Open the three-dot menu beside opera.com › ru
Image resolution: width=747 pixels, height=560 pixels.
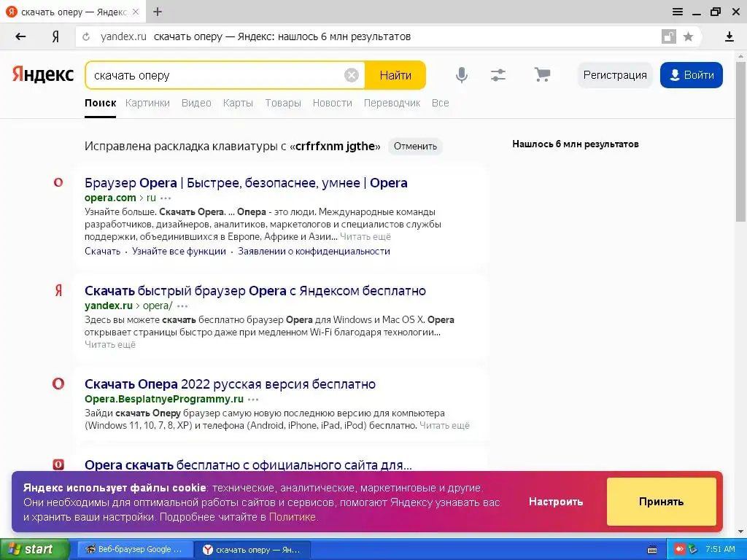(x=166, y=198)
